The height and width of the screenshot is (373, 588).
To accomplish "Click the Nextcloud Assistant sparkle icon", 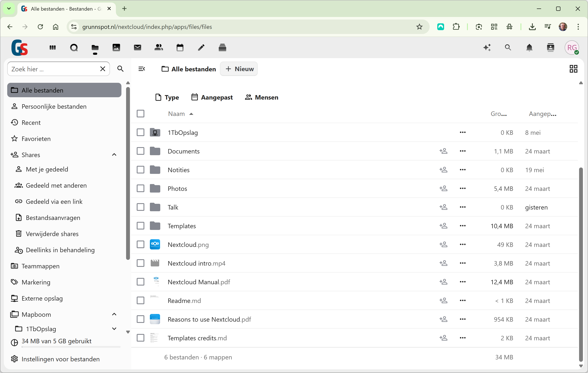I will click(487, 47).
